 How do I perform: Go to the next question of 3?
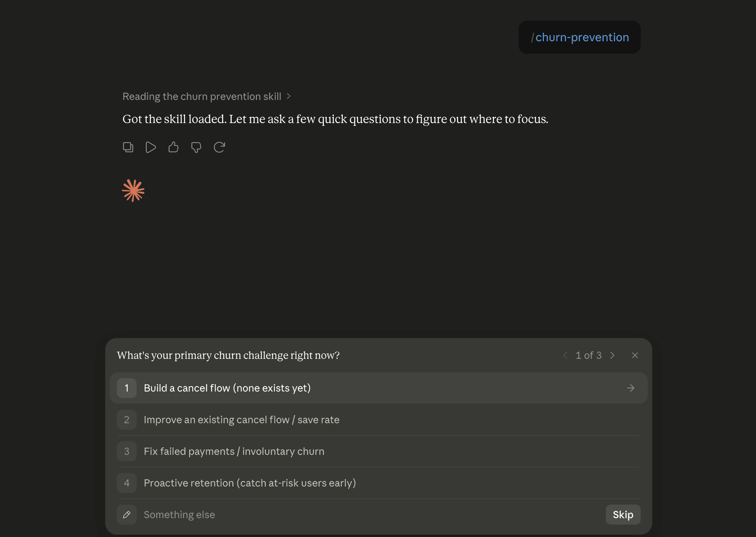click(612, 355)
